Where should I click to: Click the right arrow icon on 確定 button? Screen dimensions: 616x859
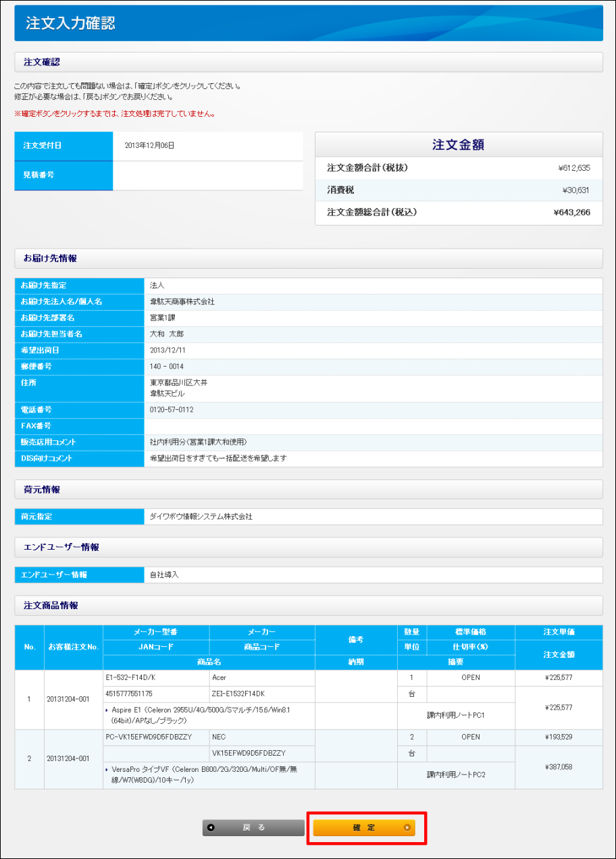coord(407,828)
